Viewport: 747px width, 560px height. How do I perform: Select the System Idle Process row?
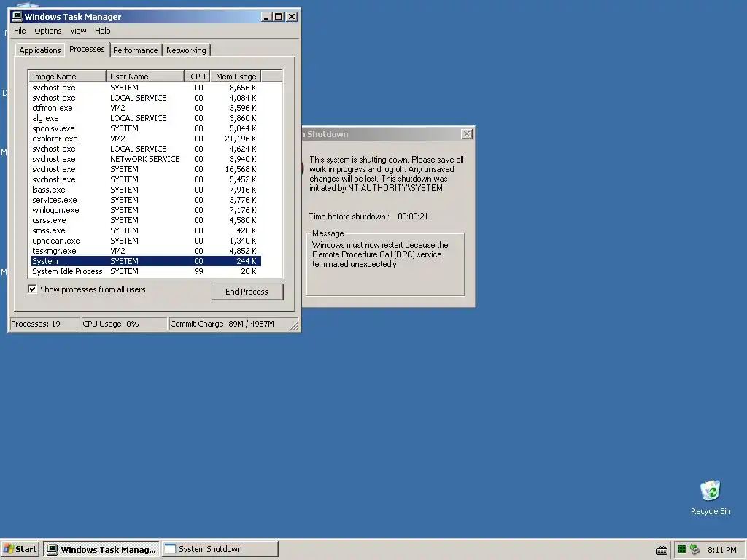click(146, 271)
